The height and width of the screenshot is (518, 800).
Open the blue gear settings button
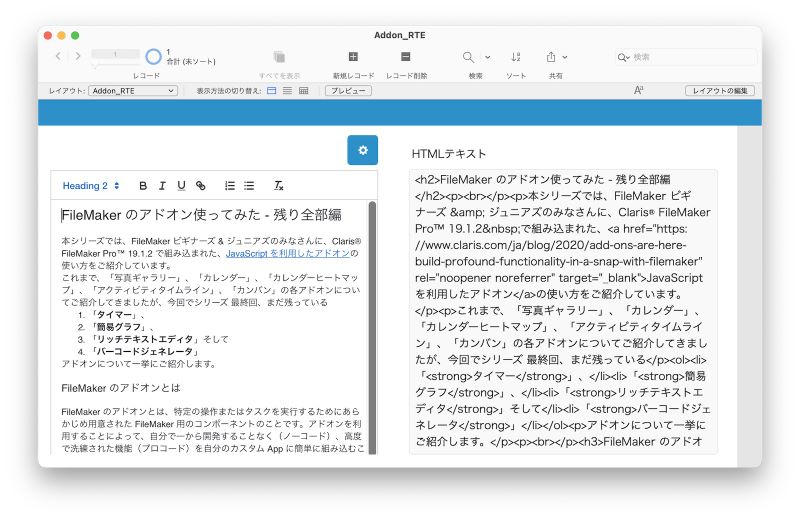coord(363,150)
